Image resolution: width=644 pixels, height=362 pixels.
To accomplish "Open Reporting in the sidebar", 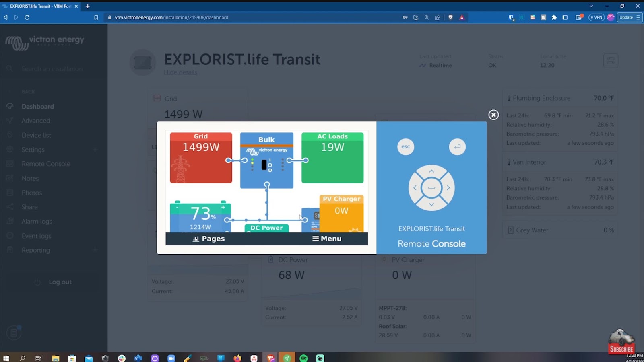I will coord(36,250).
